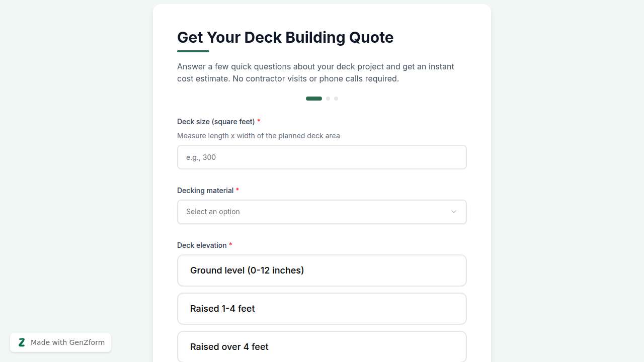The width and height of the screenshot is (644, 362).
Task: Open the "Select an option" material dropdown
Action: coord(322,212)
